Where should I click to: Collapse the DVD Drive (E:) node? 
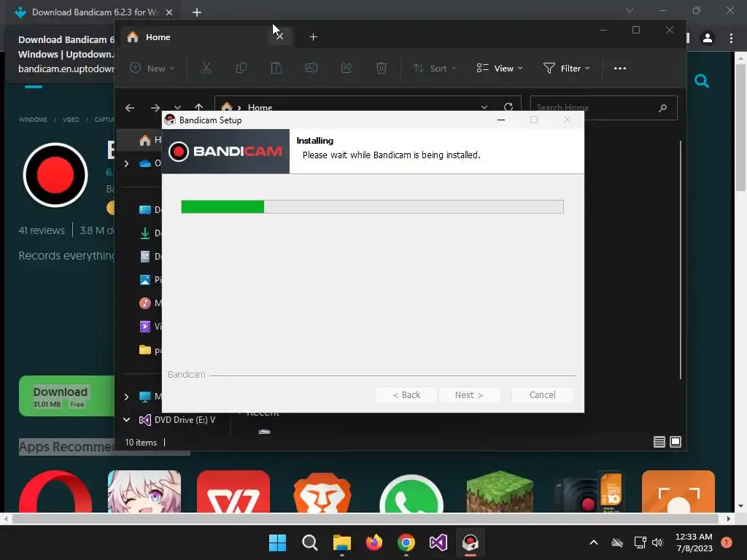tap(126, 419)
